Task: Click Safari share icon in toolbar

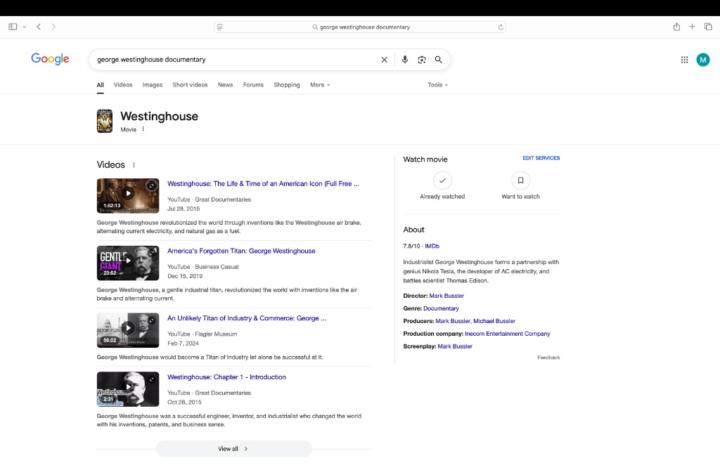Action: point(677,27)
